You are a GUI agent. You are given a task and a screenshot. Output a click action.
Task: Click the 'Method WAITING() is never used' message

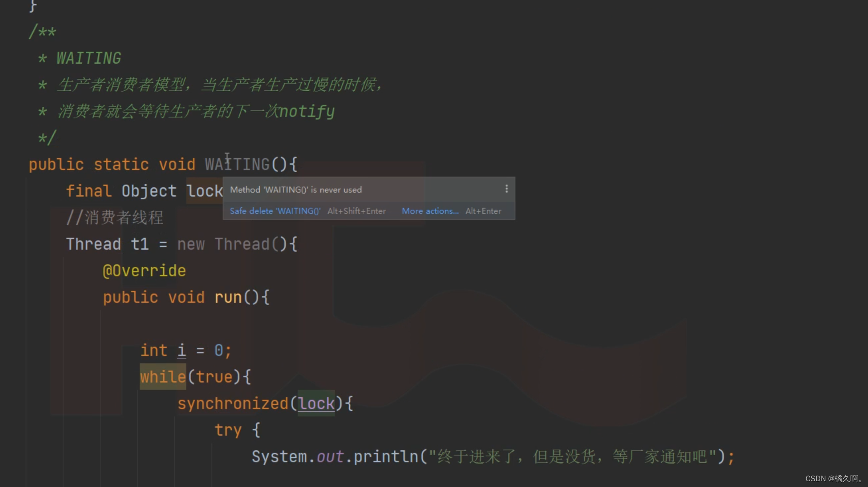pyautogui.click(x=296, y=190)
